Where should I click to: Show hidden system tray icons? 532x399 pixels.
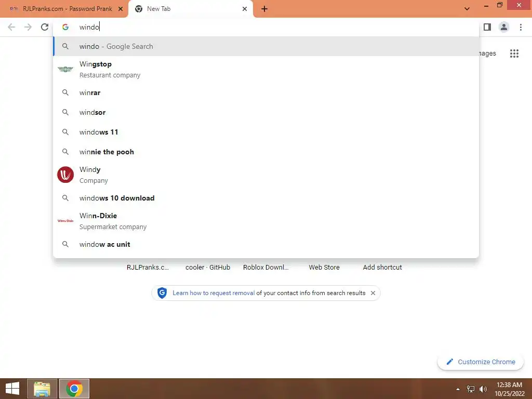click(458, 389)
